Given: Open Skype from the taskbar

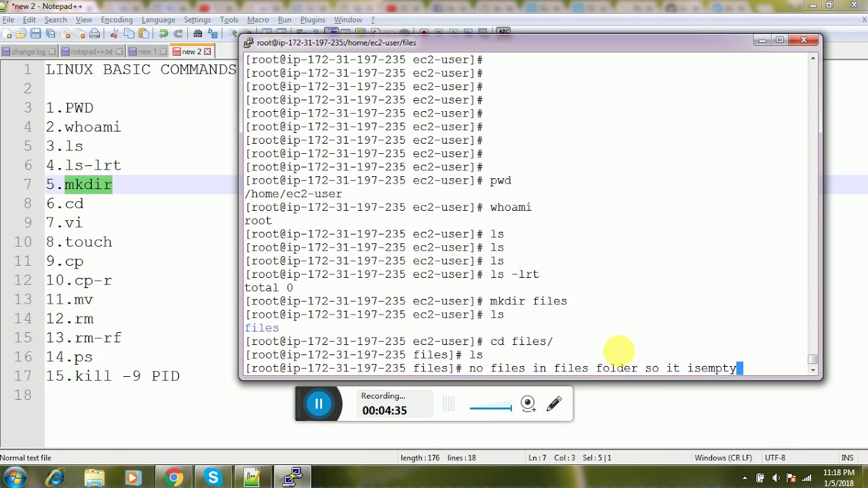Looking at the screenshot, I should click(214, 478).
